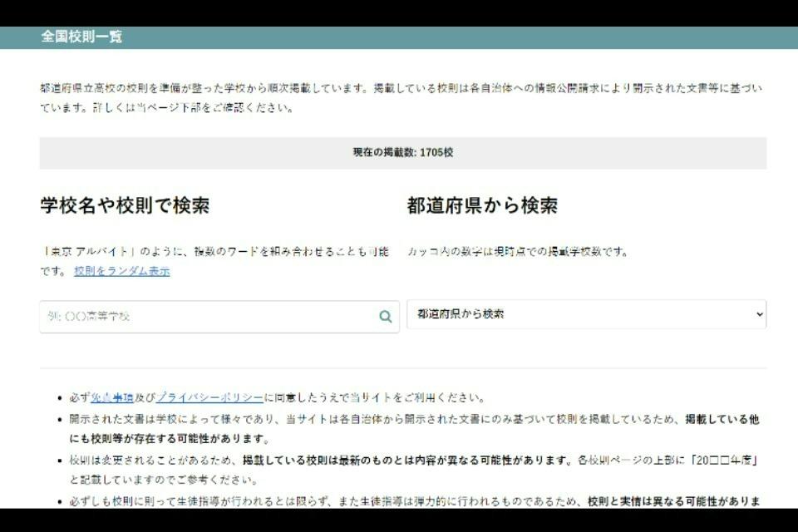Click bold text 校則と実情は異なる可能性
Screen dimensions: 798x532
point(665,501)
